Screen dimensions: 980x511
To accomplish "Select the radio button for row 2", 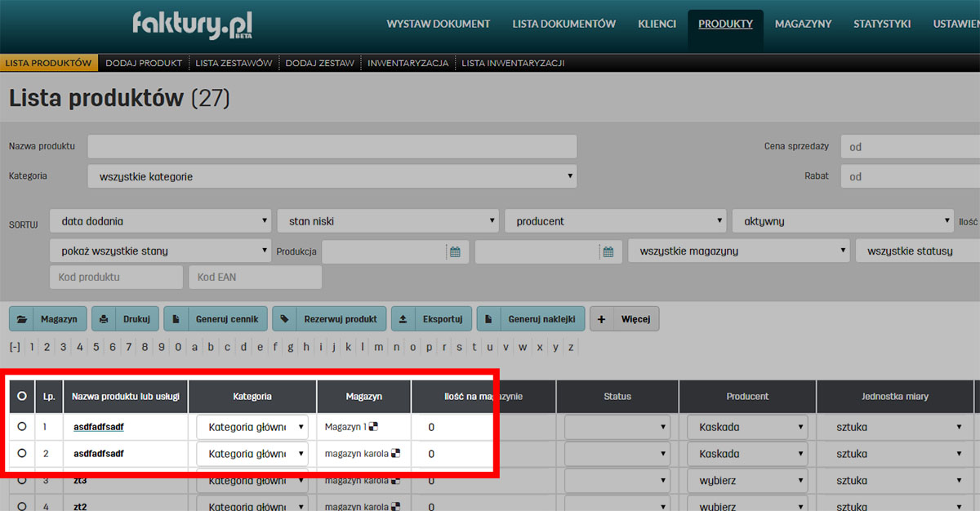I will click(22, 453).
